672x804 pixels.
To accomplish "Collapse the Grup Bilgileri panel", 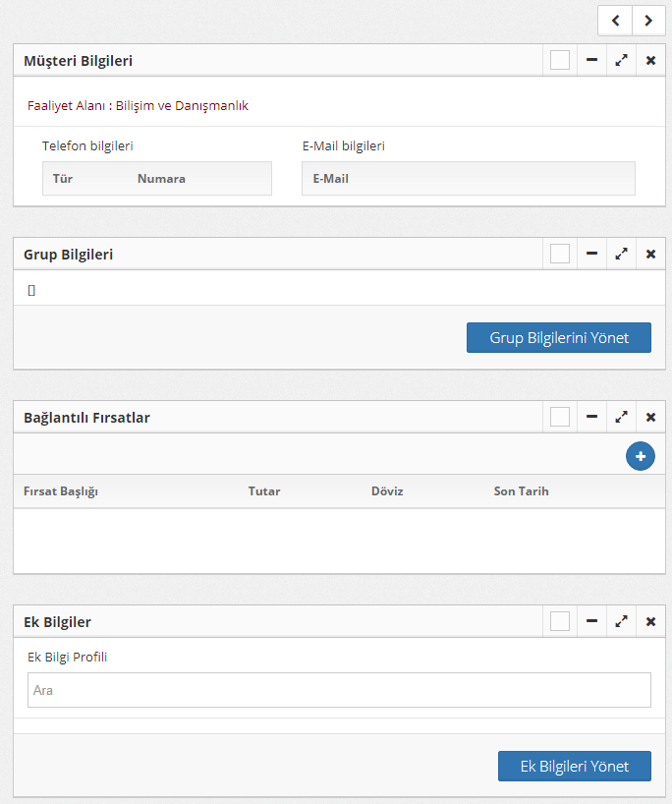I will pyautogui.click(x=591, y=254).
